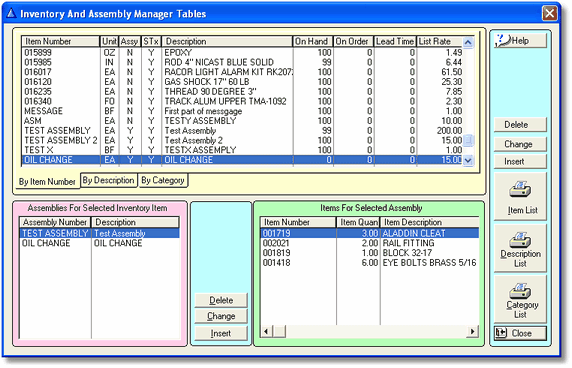Print the Item List report
The image size is (572, 368).
520,197
